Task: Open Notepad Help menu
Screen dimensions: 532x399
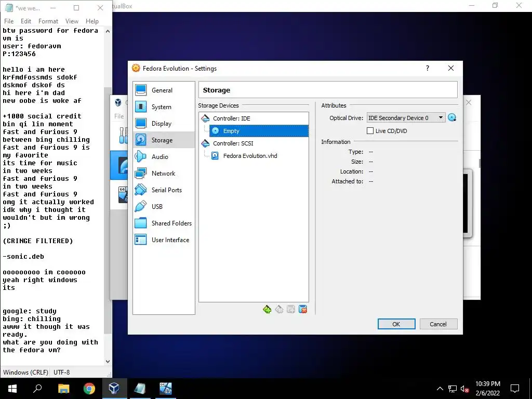Action: coord(92,21)
